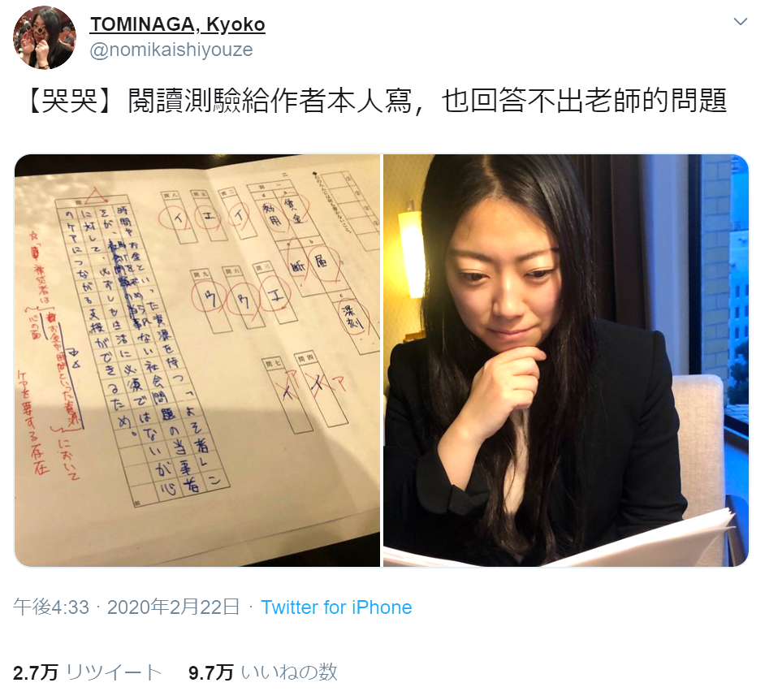Click the 9.7万 like count number

point(211,672)
